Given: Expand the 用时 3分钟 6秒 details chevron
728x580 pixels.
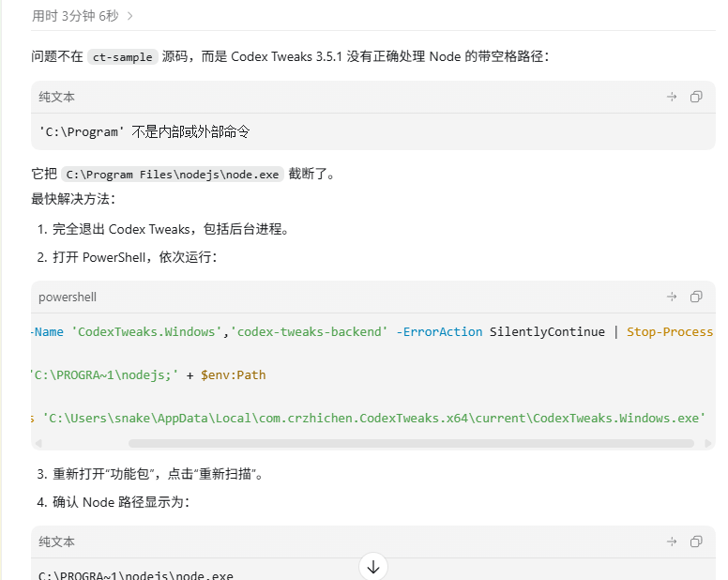Looking at the screenshot, I should [130, 16].
